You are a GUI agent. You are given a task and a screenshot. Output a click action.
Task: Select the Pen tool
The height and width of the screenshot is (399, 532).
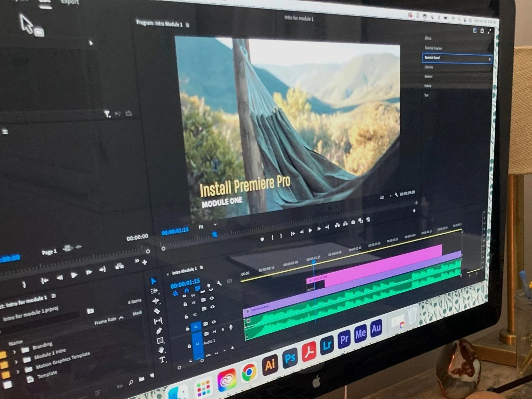click(x=159, y=331)
